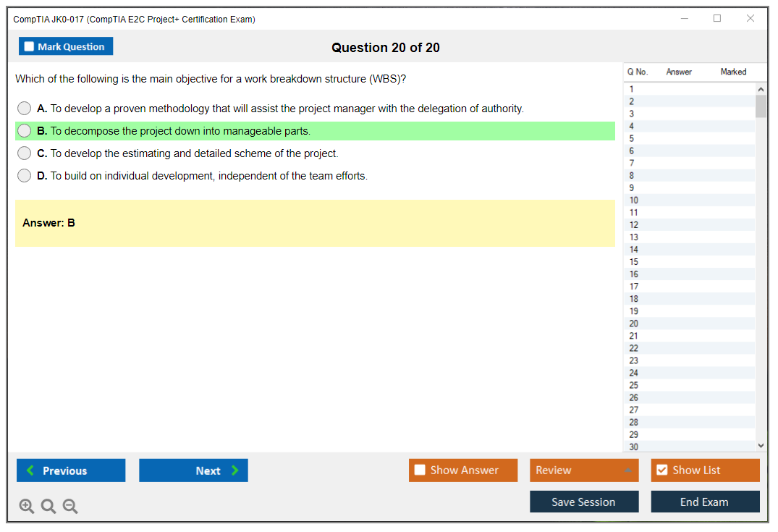Click the reset zoom magnifier icon

tap(48, 506)
